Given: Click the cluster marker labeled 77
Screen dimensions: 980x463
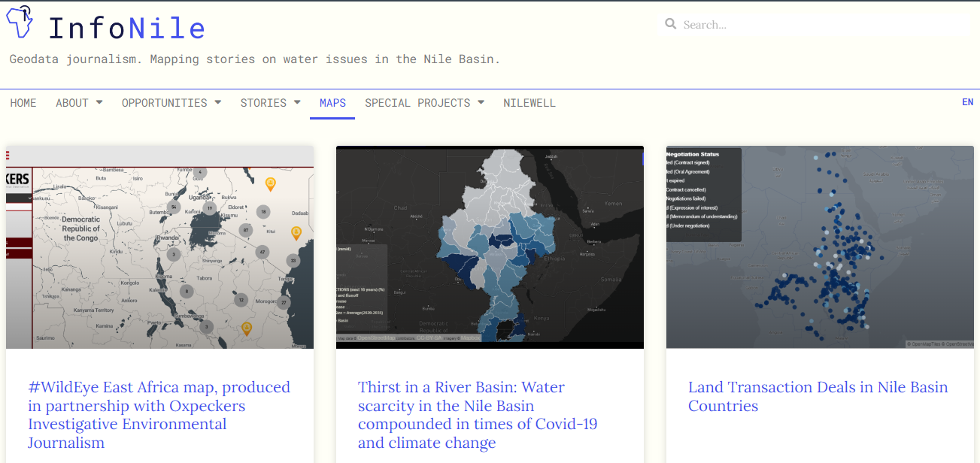Looking at the screenshot, I should [284, 303].
